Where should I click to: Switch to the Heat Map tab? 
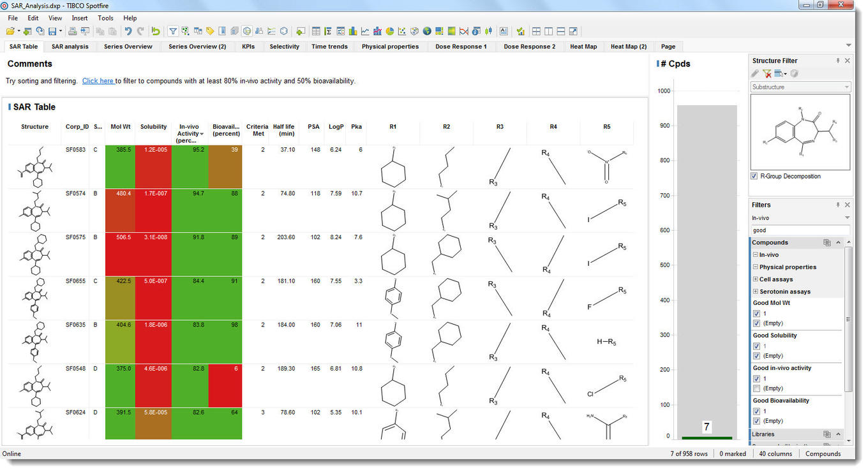(x=583, y=47)
